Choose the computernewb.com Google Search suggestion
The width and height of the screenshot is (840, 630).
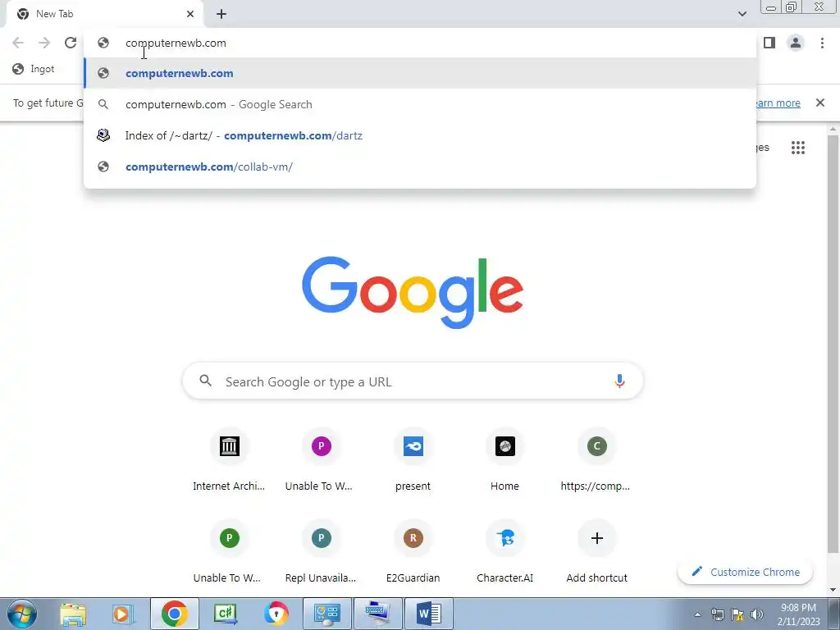click(420, 104)
